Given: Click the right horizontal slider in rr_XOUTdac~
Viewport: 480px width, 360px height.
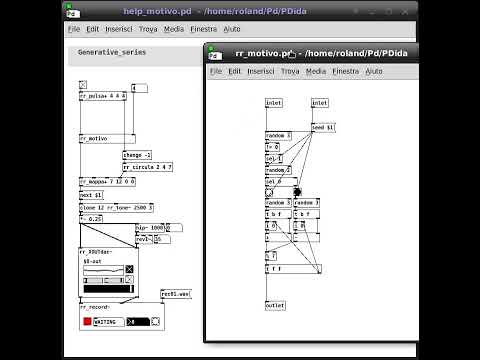Looking at the screenshot, I should [x=114, y=280].
